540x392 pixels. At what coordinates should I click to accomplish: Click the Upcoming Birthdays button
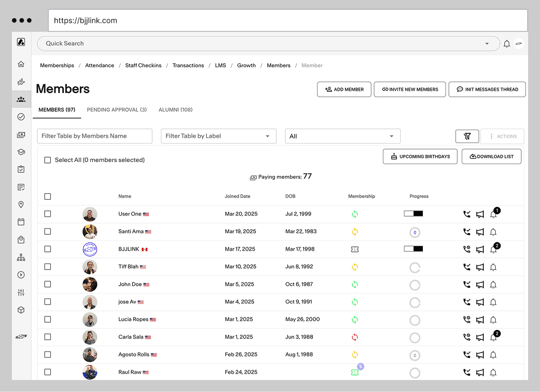[420, 156]
